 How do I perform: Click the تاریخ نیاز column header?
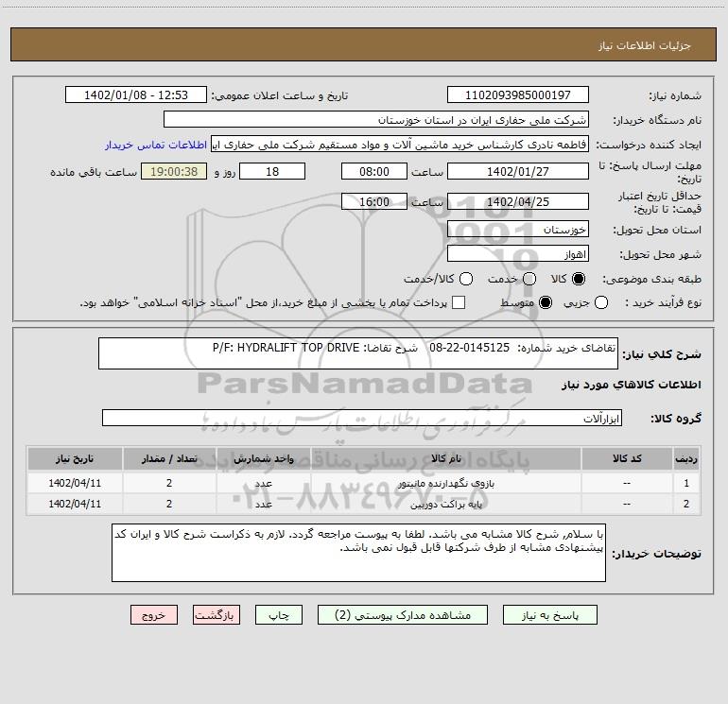click(x=75, y=458)
